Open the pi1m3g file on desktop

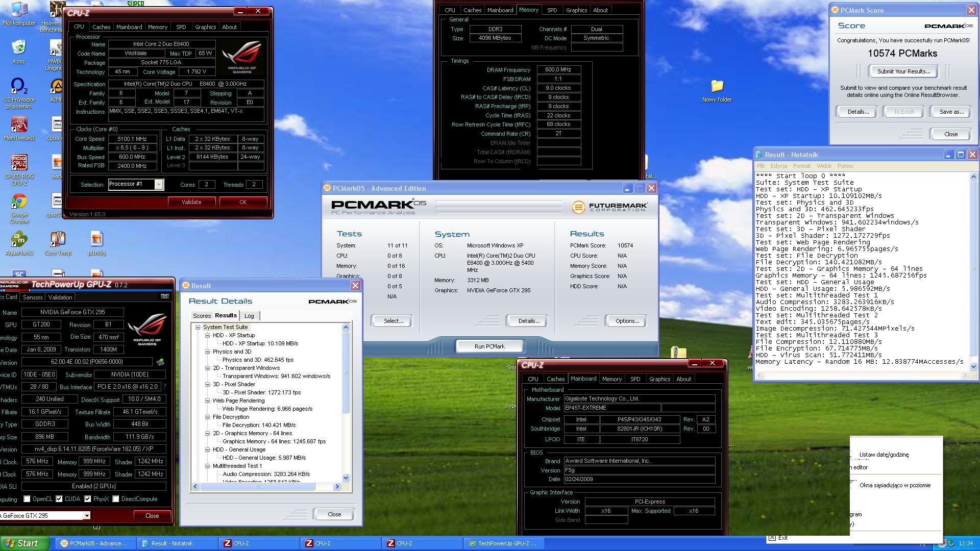tap(96, 243)
